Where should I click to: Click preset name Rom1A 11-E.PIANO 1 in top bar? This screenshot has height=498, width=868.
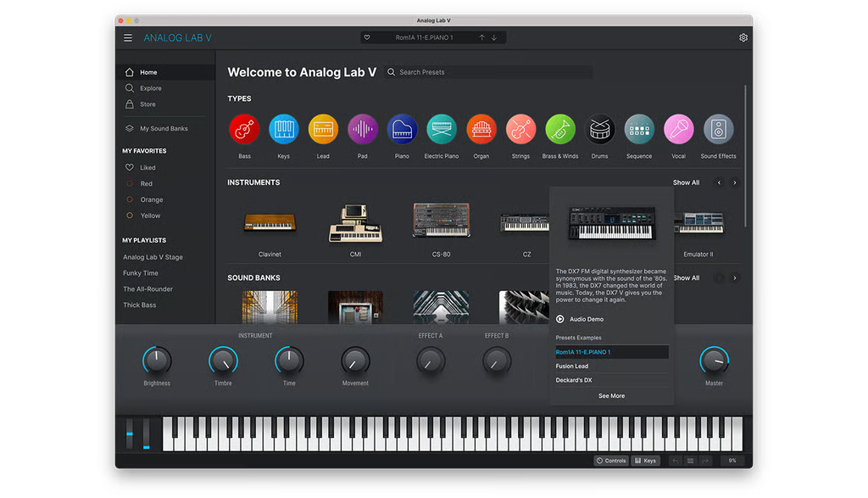click(424, 37)
